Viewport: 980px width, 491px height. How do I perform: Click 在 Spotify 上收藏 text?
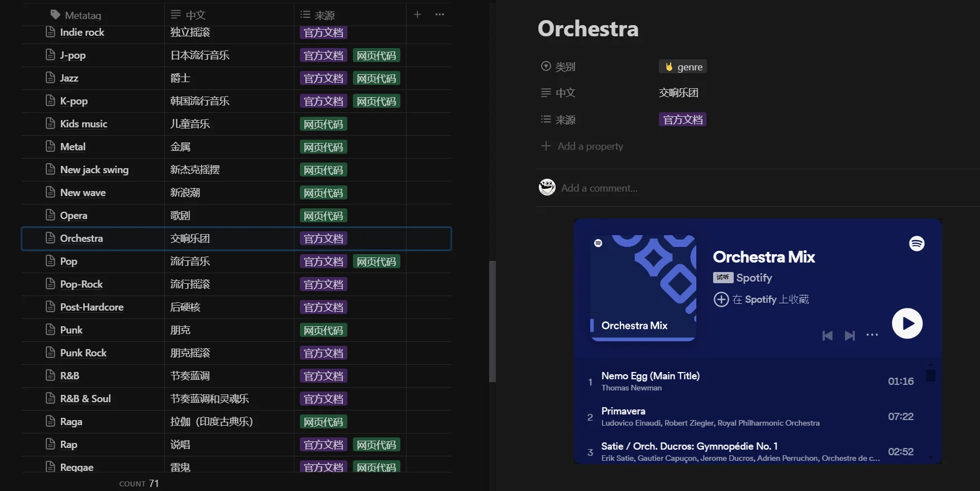(x=771, y=299)
